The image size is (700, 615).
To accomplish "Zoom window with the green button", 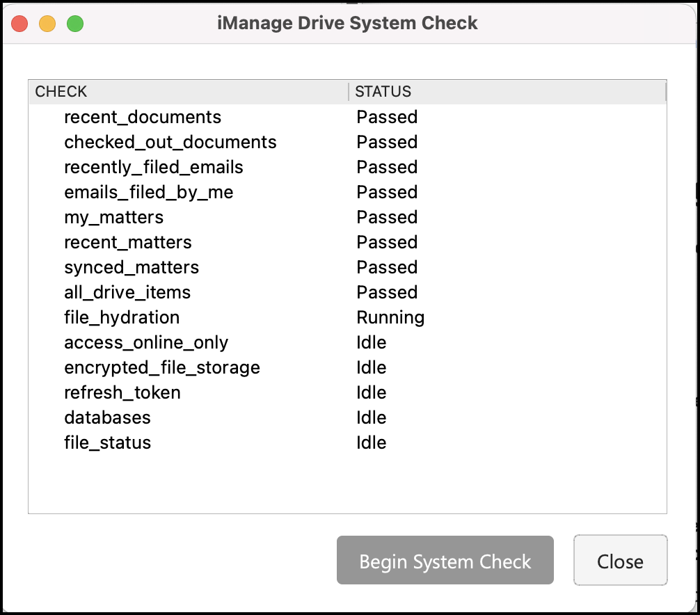I will [x=75, y=24].
